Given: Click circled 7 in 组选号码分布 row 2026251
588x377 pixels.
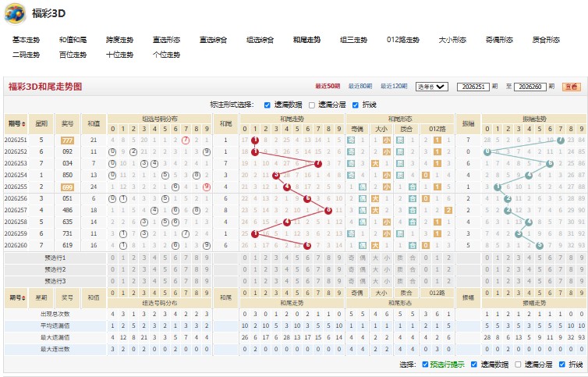Looking at the screenshot, I should click(186, 140).
